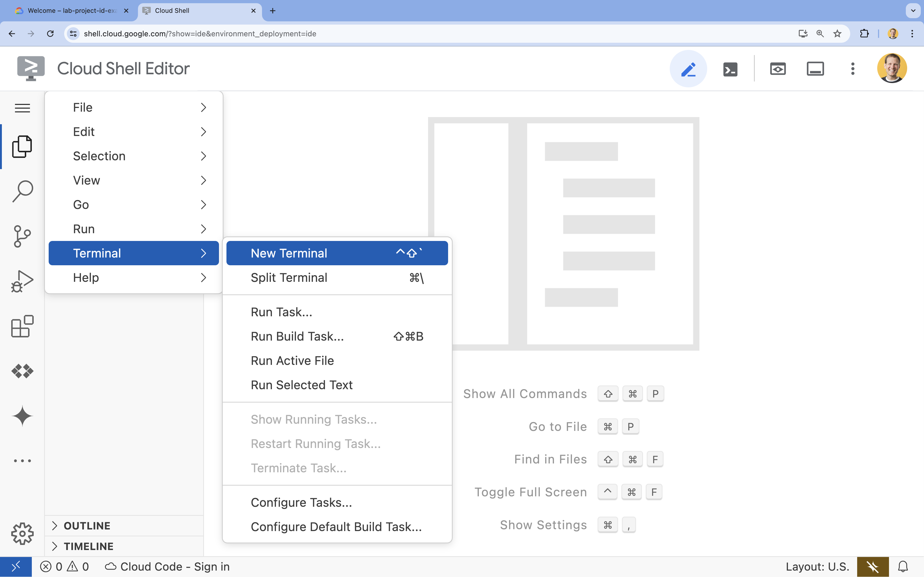
Task: Open the Cloud Code plugin icon in sidebar
Action: (23, 371)
